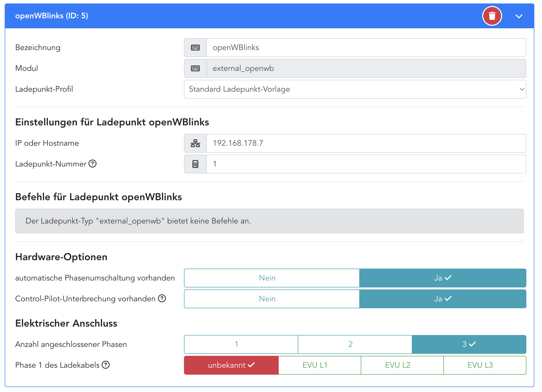Viewport: 542px width, 392px height.
Task: Click the red trash delete icon
Action: point(492,16)
